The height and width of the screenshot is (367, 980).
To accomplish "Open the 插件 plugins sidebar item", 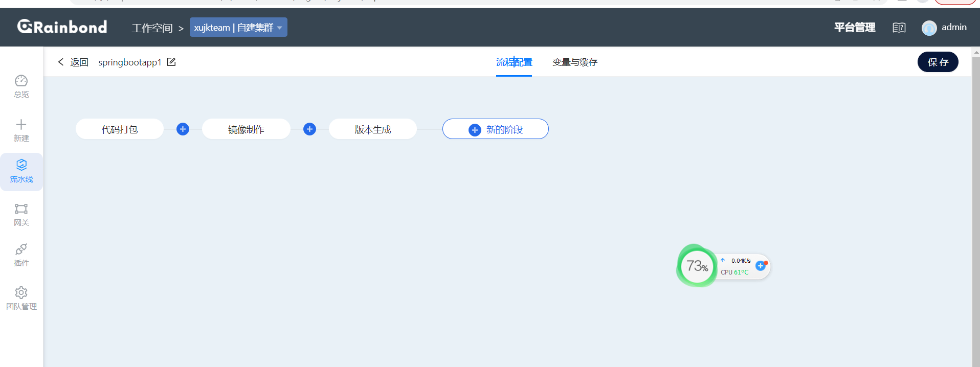I will point(21,255).
